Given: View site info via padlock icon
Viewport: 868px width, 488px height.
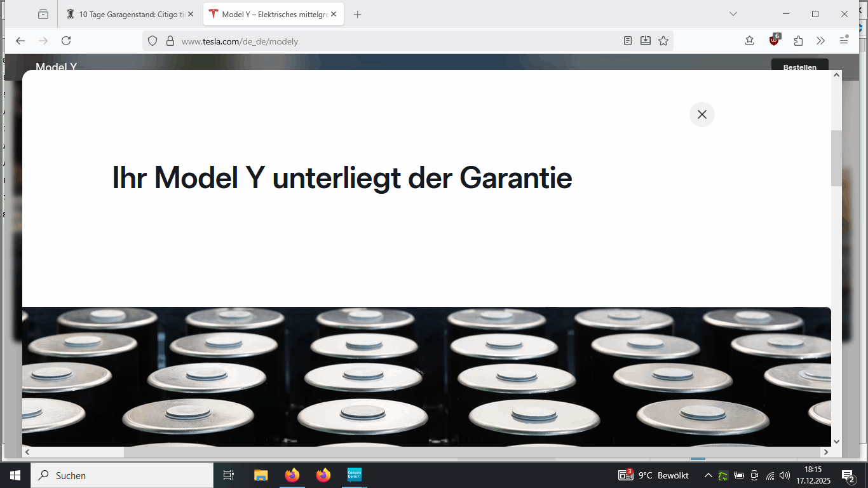Looking at the screenshot, I should (170, 41).
